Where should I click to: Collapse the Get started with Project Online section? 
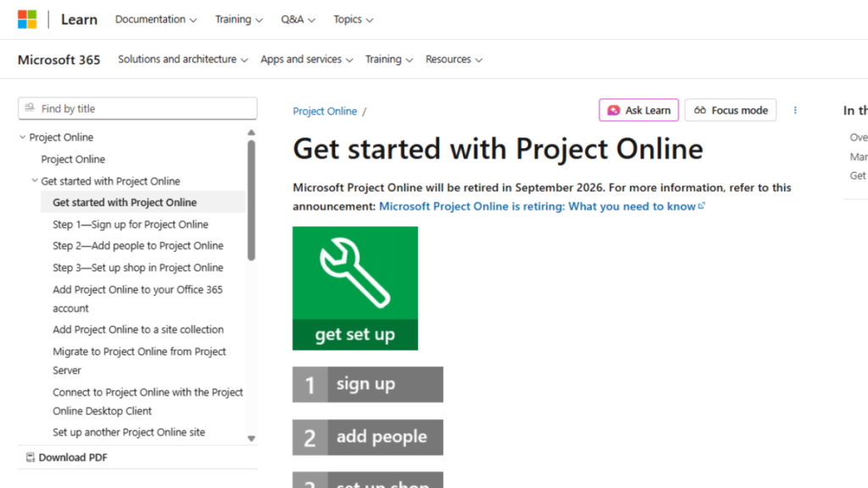tap(35, 180)
